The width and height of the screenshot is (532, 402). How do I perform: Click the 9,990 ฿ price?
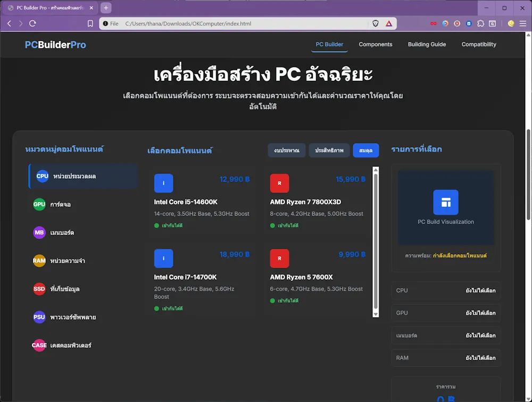point(352,254)
